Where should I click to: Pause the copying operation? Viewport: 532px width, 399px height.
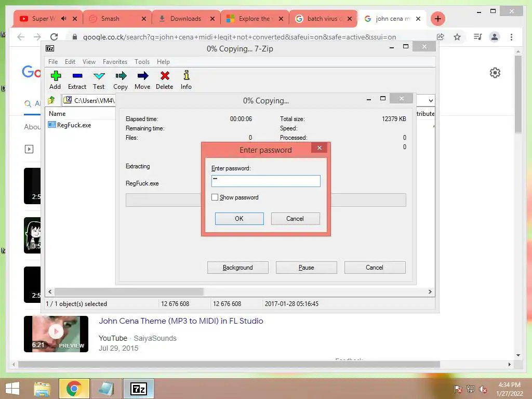pos(307,268)
